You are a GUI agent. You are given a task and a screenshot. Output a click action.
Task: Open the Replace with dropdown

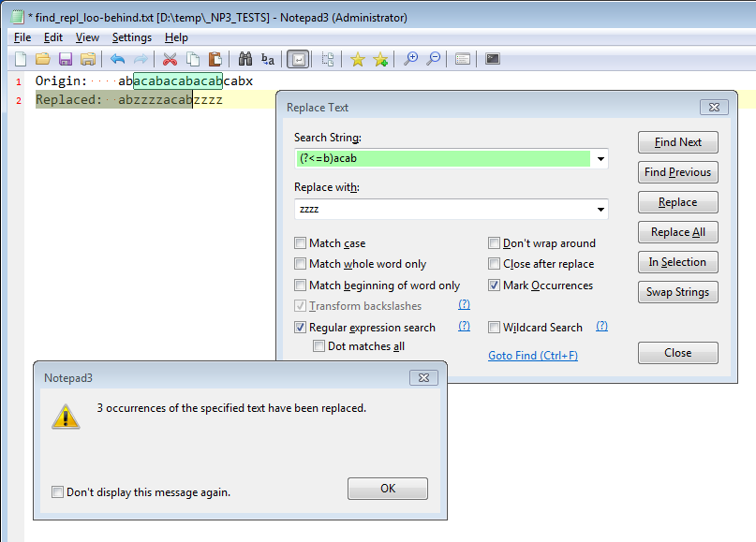pos(600,209)
